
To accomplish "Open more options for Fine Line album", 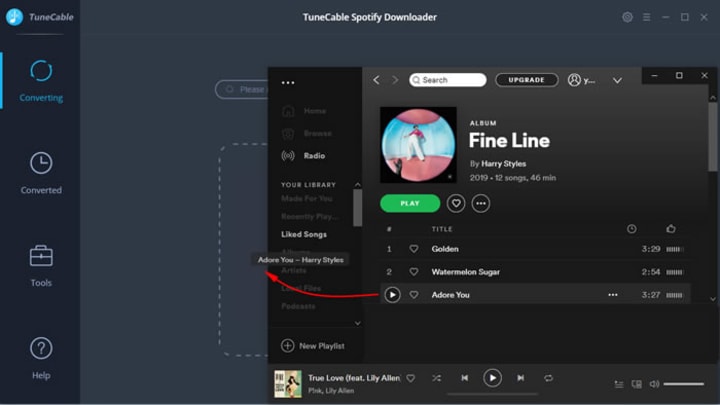I will coord(481,203).
